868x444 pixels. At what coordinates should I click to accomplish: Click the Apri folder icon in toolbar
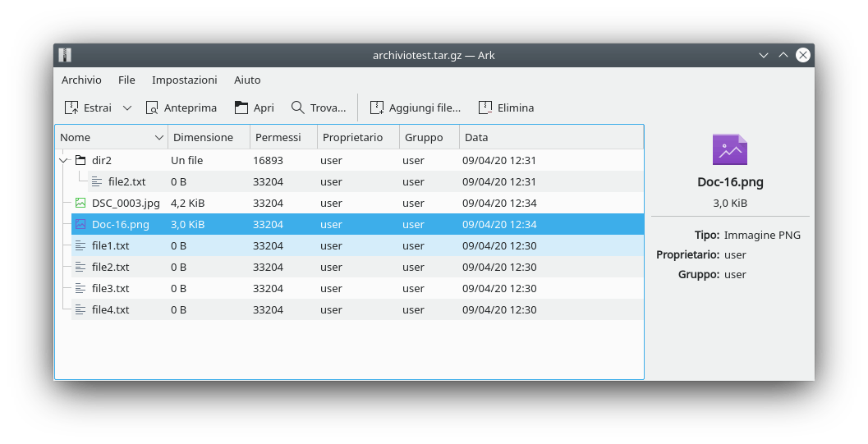point(241,108)
